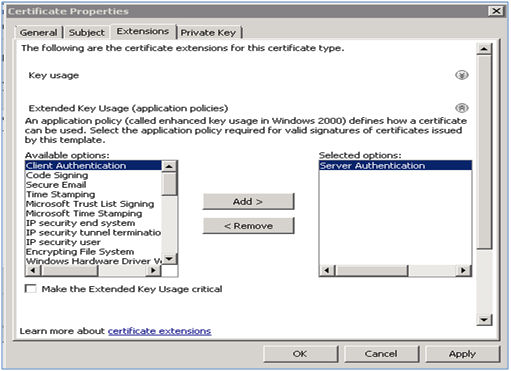The height and width of the screenshot is (371, 511).
Task: Click selected options list scroll left arrow
Action: 327,270
